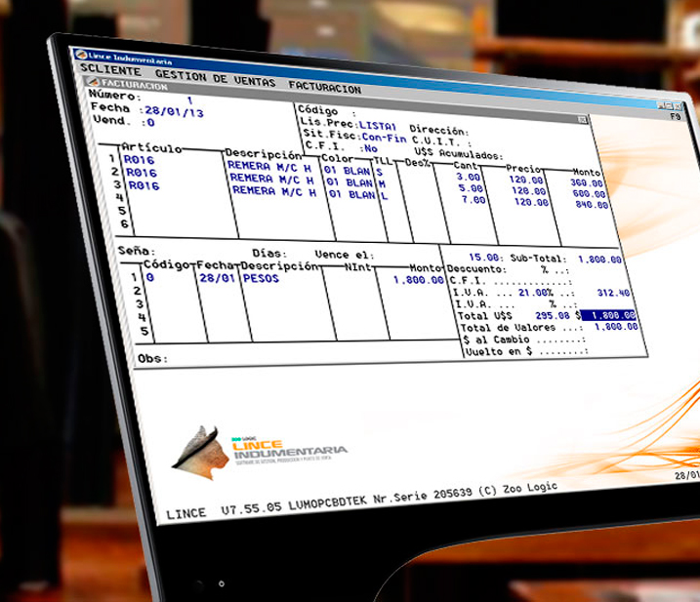The height and width of the screenshot is (602, 700).
Task: Select first article row R016
Action: (x=142, y=160)
